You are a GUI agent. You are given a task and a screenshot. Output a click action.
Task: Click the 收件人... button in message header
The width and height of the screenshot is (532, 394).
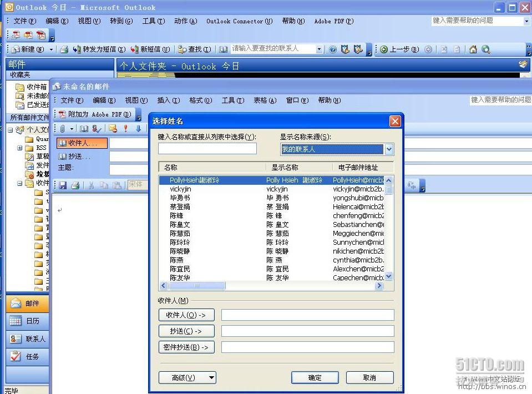click(82, 143)
